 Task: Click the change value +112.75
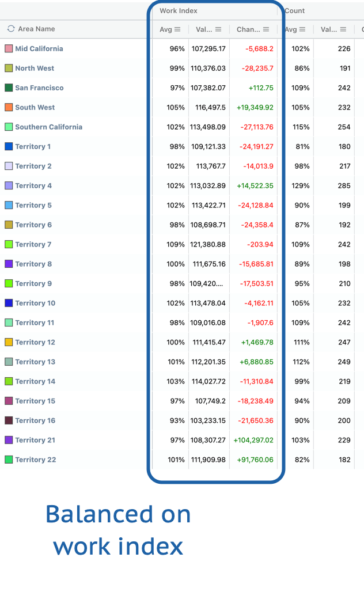point(261,88)
